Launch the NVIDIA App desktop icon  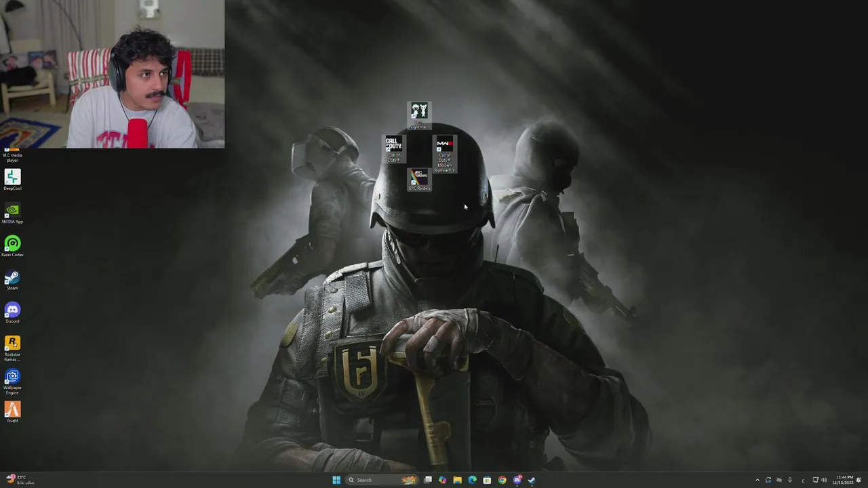tap(12, 212)
